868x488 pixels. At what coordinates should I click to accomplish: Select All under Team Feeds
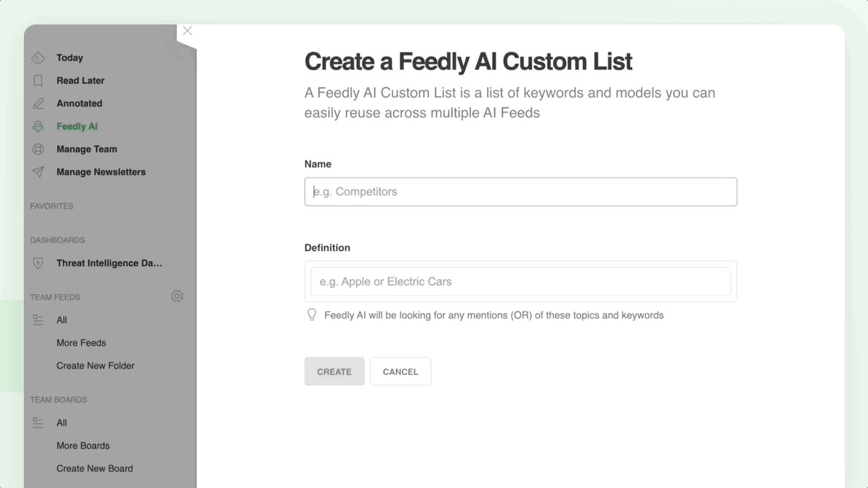pyautogui.click(x=61, y=320)
